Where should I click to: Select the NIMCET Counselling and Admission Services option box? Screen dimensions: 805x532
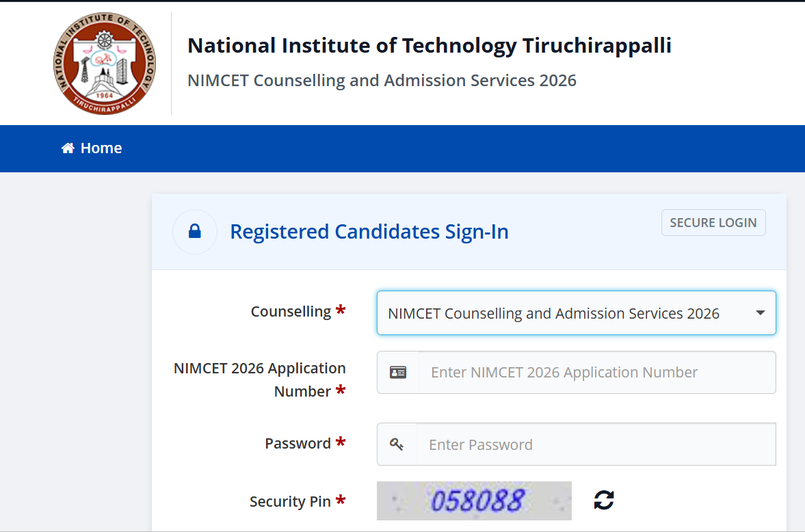(576, 312)
